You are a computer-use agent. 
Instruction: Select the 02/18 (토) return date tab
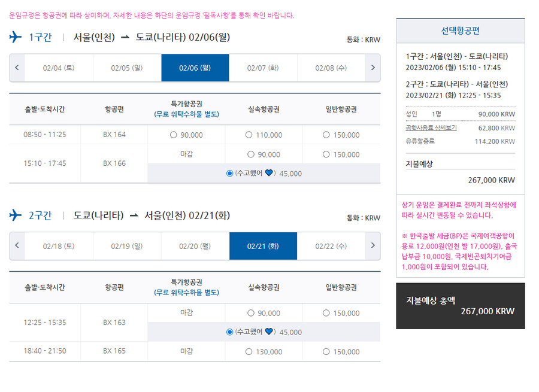point(59,245)
